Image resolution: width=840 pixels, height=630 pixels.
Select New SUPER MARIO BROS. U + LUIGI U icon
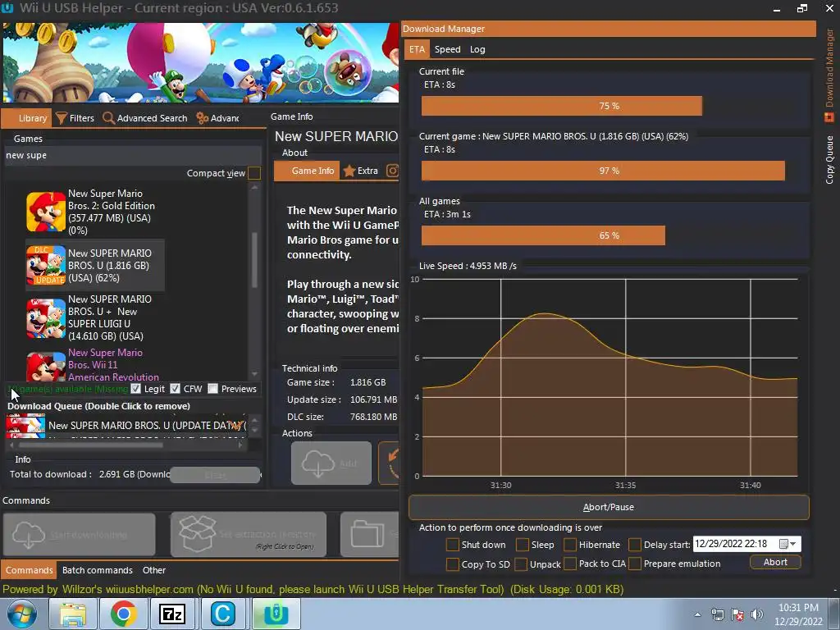tap(46, 318)
